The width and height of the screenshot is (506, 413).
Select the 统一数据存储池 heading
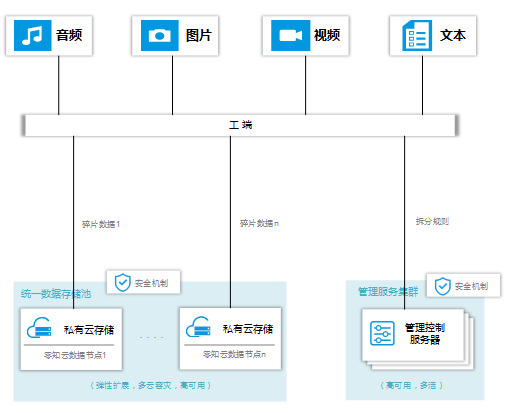[x=56, y=294]
